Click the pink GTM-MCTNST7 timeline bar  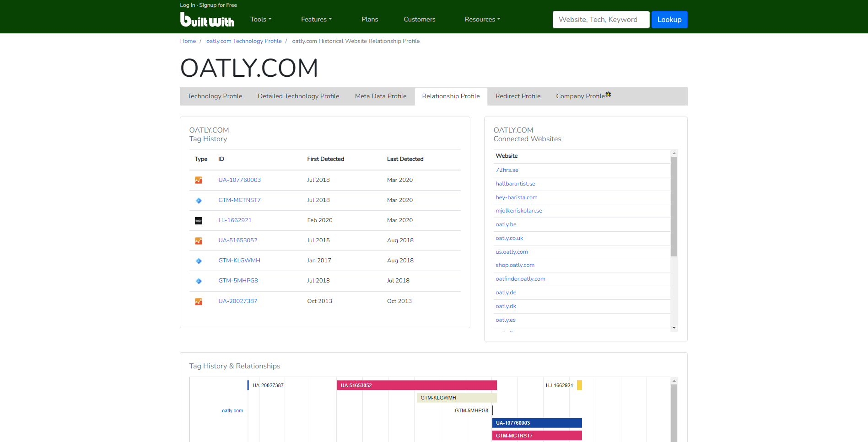coord(537,436)
